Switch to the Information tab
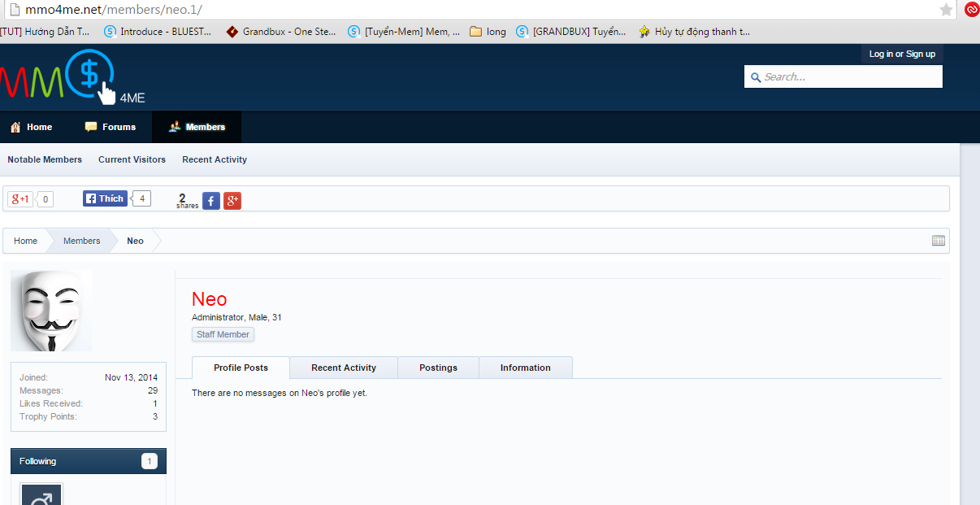The width and height of the screenshot is (980, 505). pyautogui.click(x=526, y=368)
